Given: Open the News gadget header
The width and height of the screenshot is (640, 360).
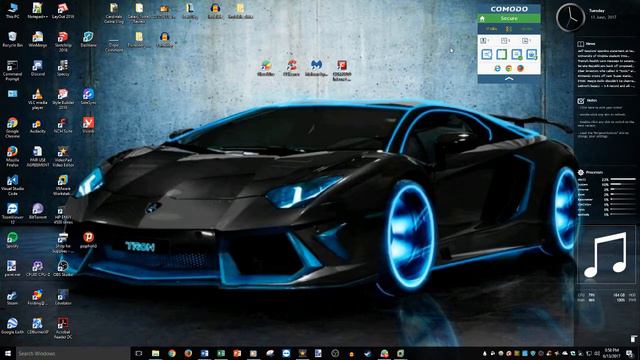Looking at the screenshot, I should tap(587, 43).
